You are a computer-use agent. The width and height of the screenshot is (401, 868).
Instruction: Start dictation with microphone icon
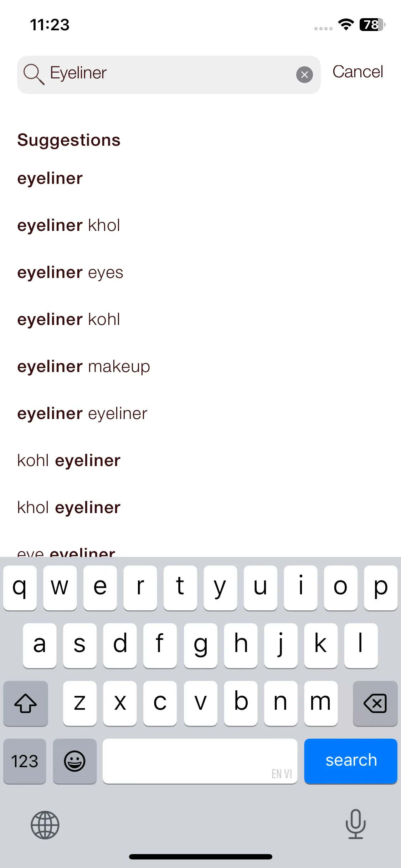pos(355,824)
